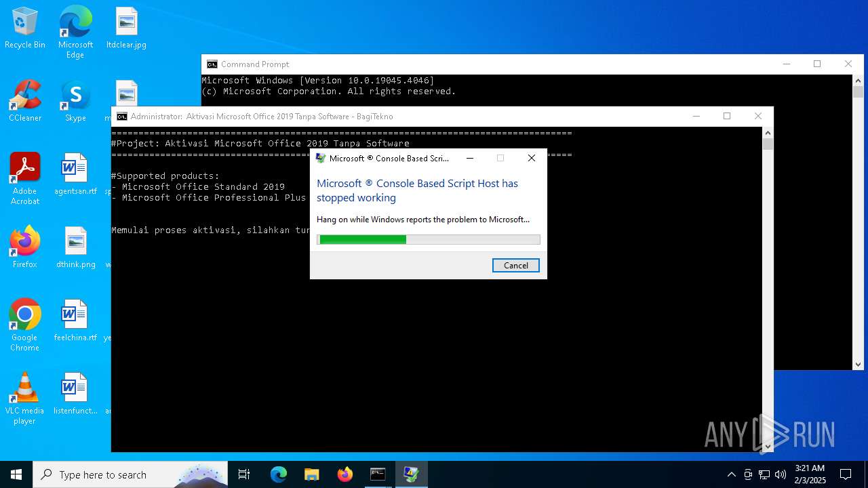Click '#Project: Aktivasi Microsoft Office 2019' console line
Screen dimensions: 868x488
point(260,144)
